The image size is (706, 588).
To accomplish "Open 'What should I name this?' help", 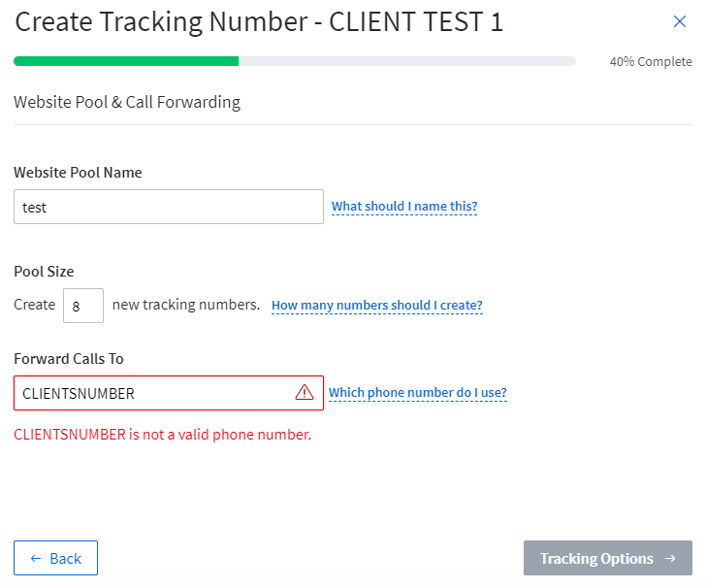I will 404,207.
